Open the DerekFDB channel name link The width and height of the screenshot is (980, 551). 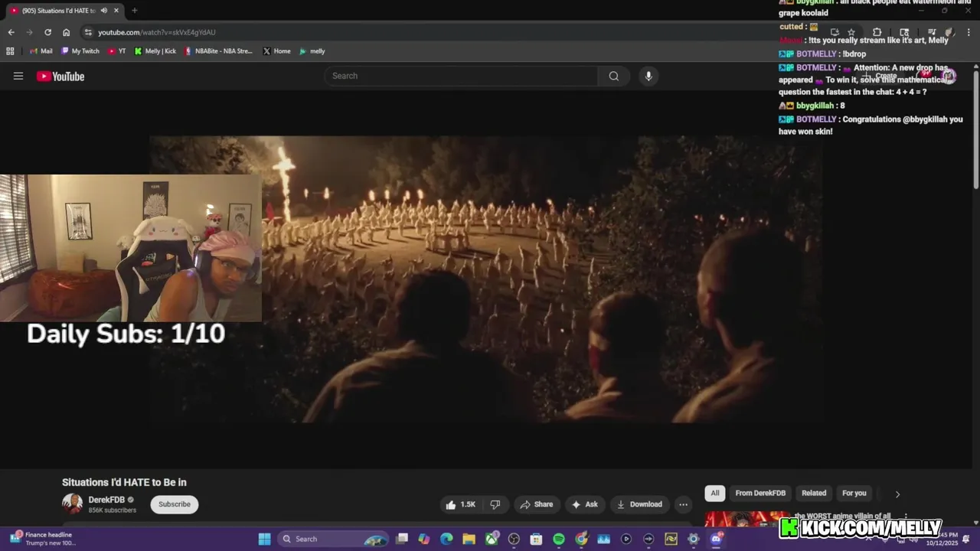[106, 500]
